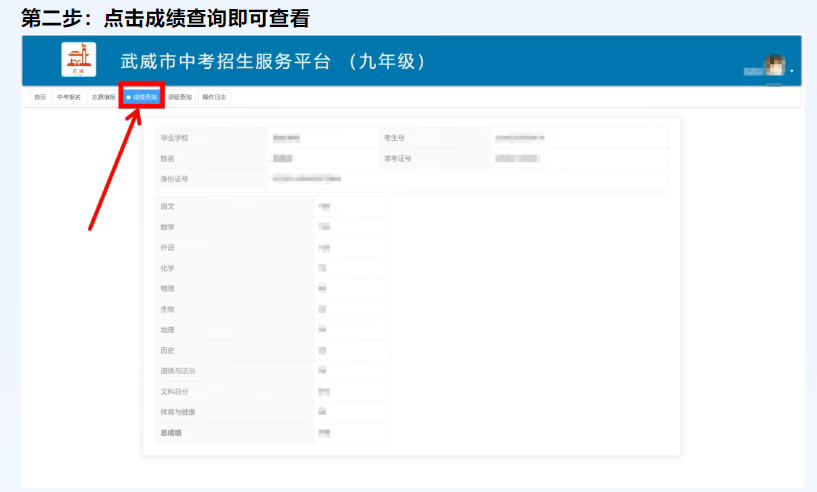Click the platform title 武威市中考招生服务平台

pos(225,62)
